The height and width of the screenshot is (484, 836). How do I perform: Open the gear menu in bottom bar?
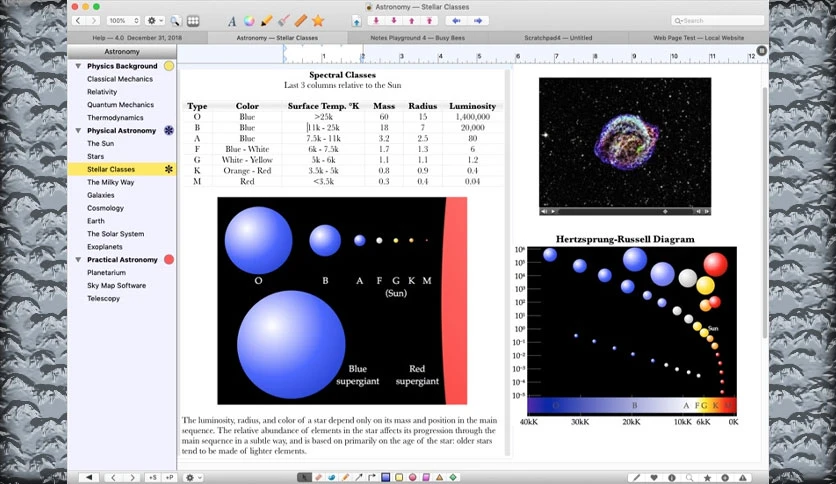(192, 478)
